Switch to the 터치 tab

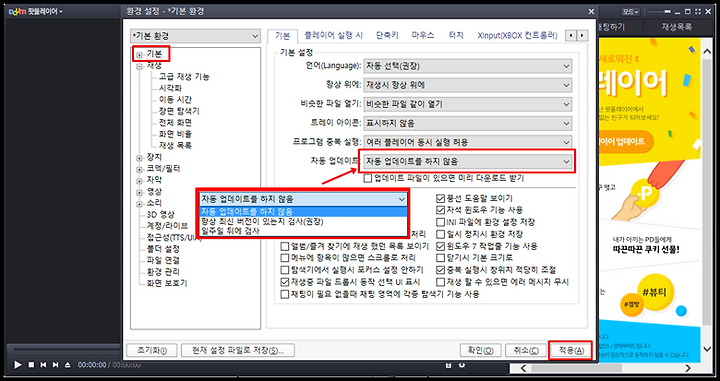click(456, 35)
